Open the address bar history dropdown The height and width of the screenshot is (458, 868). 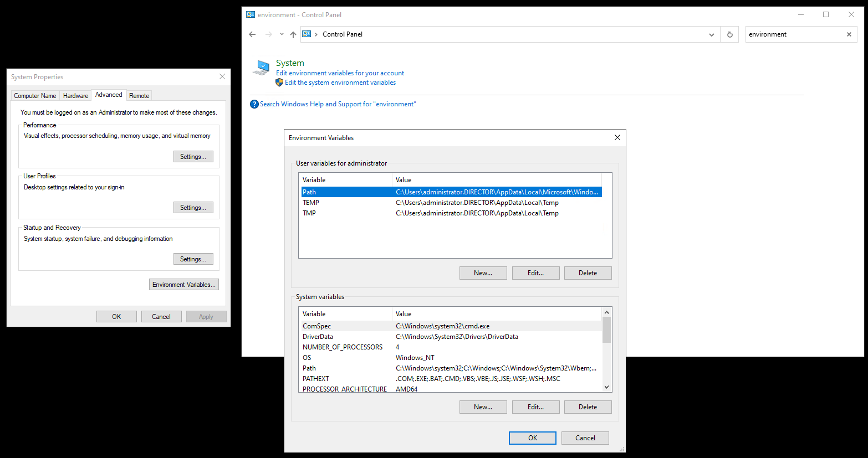point(712,34)
